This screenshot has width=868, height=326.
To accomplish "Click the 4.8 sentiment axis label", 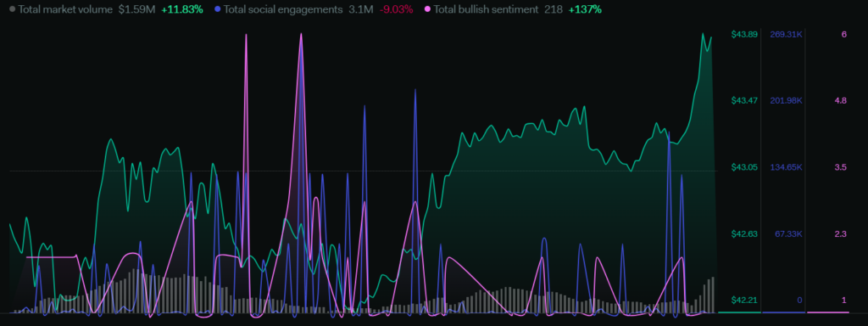I will [841, 101].
